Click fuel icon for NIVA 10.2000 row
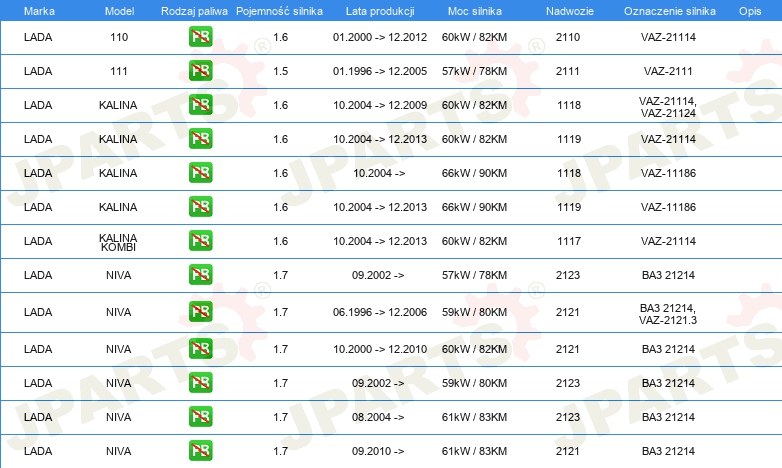The image size is (782, 468). pyautogui.click(x=200, y=349)
